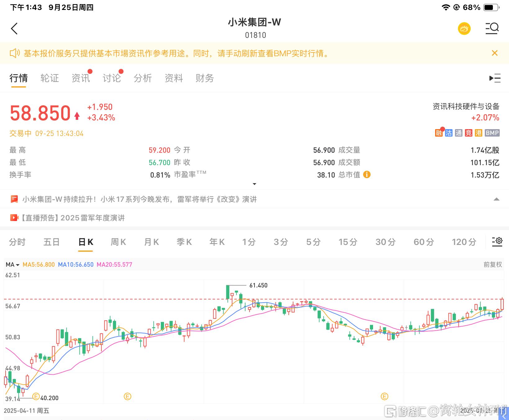Select the 60分 chart interval
The height and width of the screenshot is (420, 509).
click(423, 242)
